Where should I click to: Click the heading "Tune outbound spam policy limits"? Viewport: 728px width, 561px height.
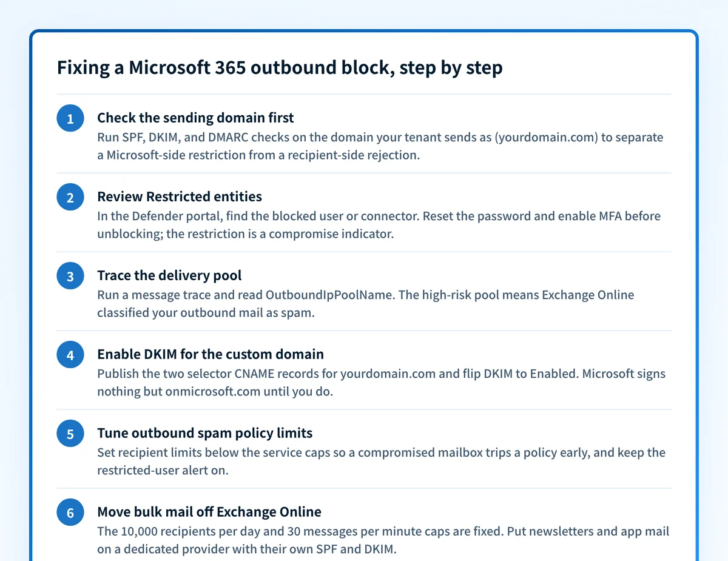coord(205,433)
